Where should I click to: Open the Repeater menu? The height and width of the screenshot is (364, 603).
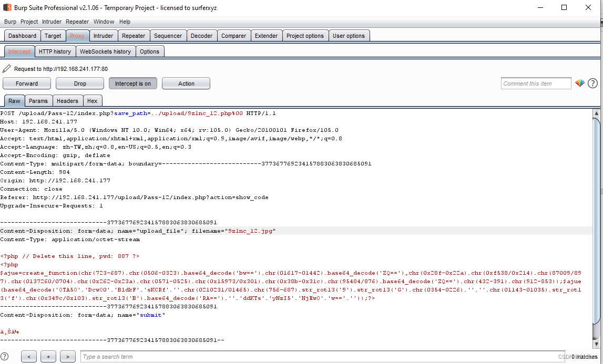(77, 22)
